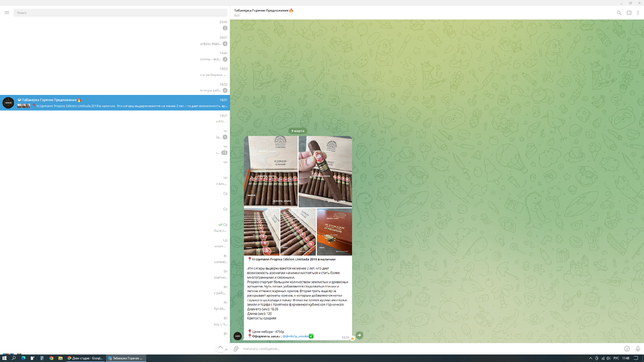This screenshot has height=362, width=644.
Task: Open Windows taskbar search
Action: [14, 358]
